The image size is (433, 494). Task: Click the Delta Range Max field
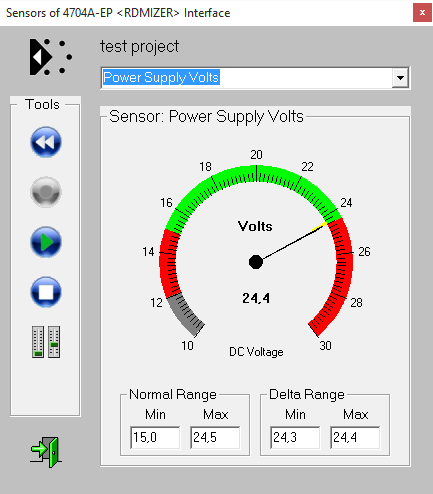click(355, 437)
